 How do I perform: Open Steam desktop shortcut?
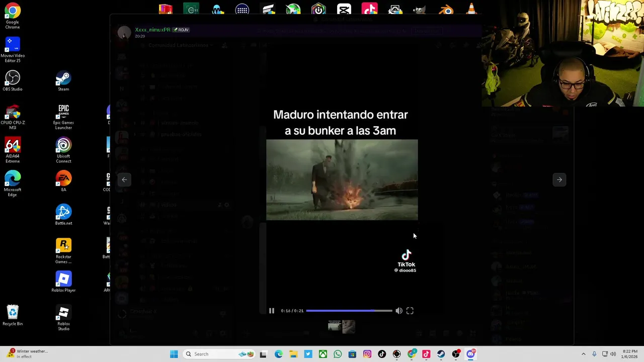[63, 80]
